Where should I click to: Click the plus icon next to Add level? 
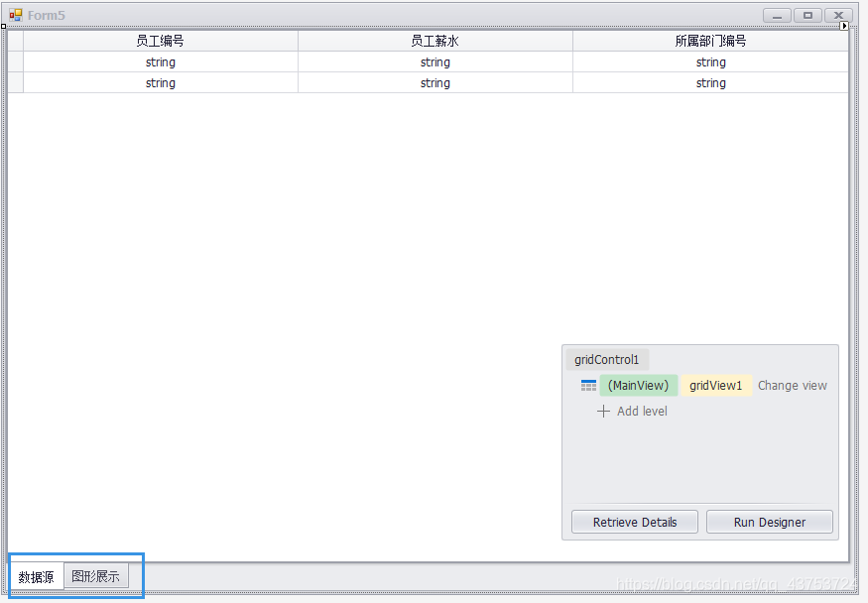pos(603,411)
